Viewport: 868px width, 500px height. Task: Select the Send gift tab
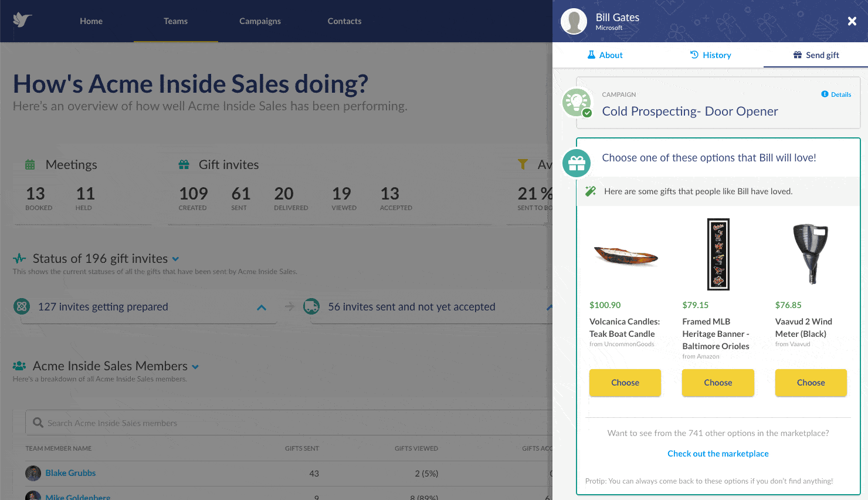point(816,55)
